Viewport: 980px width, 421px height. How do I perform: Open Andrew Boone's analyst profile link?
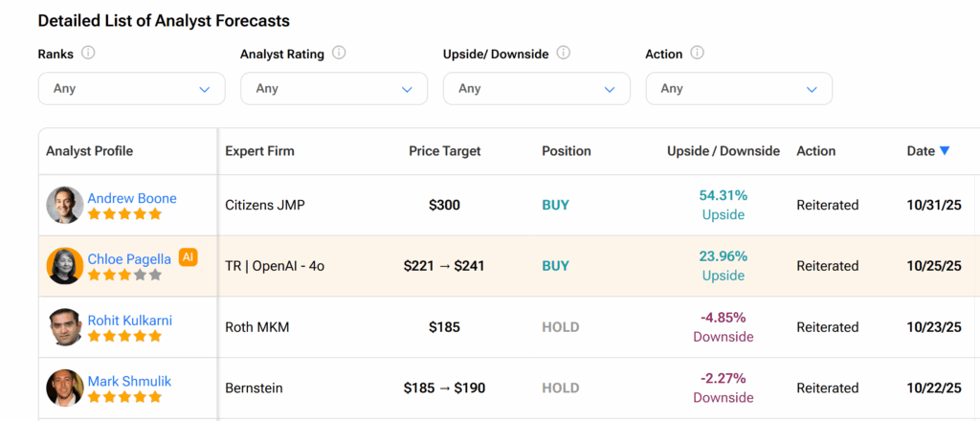[132, 198]
